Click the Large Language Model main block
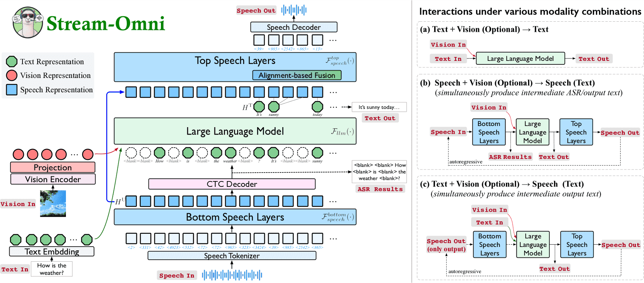 [x=235, y=131]
